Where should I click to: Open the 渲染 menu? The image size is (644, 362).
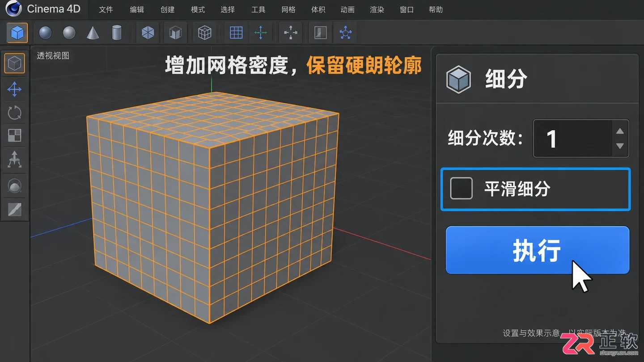click(x=377, y=9)
